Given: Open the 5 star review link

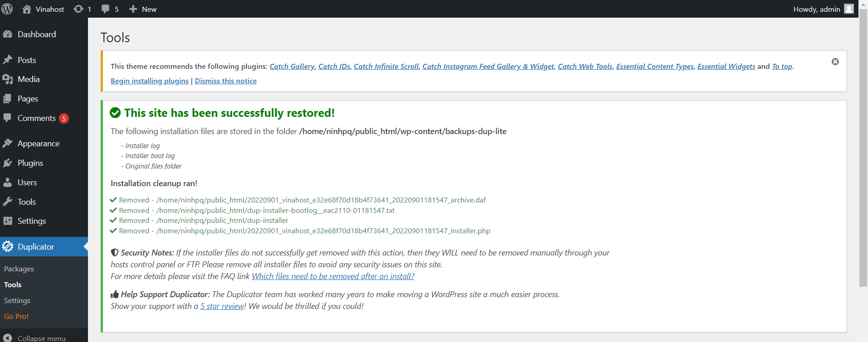Looking at the screenshot, I should tap(222, 306).
